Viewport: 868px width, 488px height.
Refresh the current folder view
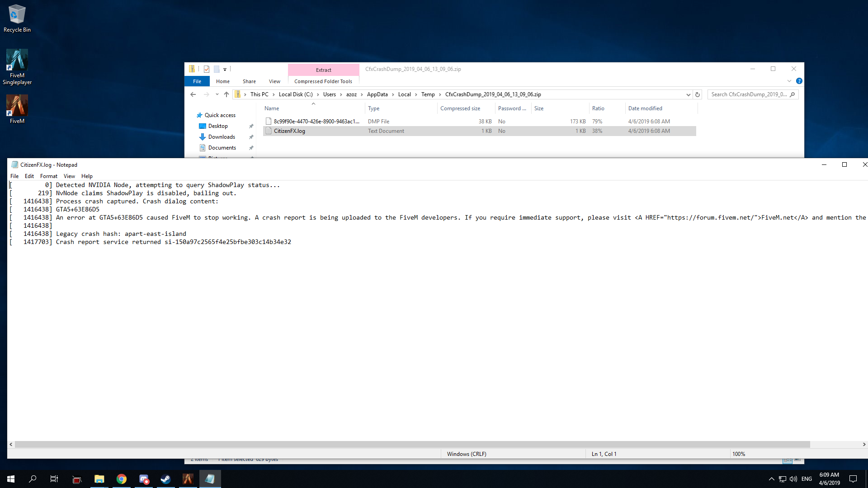698,94
